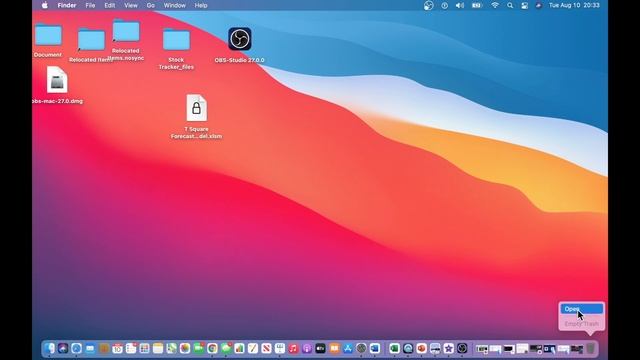Open the Photos app in Dock
This screenshot has width=640, height=360.
(x=185, y=348)
